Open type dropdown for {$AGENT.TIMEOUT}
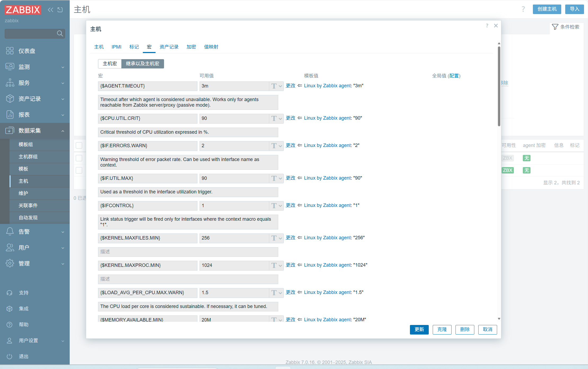 [x=276, y=86]
